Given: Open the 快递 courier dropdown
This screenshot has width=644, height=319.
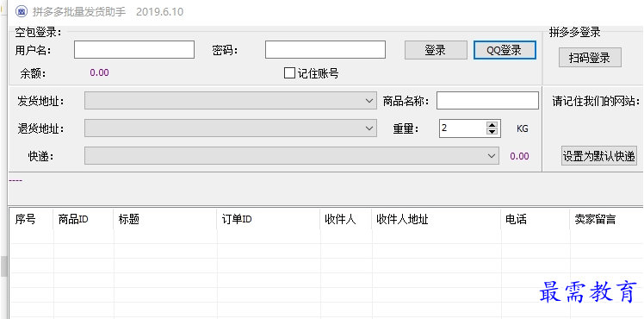Looking at the screenshot, I should (x=292, y=156).
